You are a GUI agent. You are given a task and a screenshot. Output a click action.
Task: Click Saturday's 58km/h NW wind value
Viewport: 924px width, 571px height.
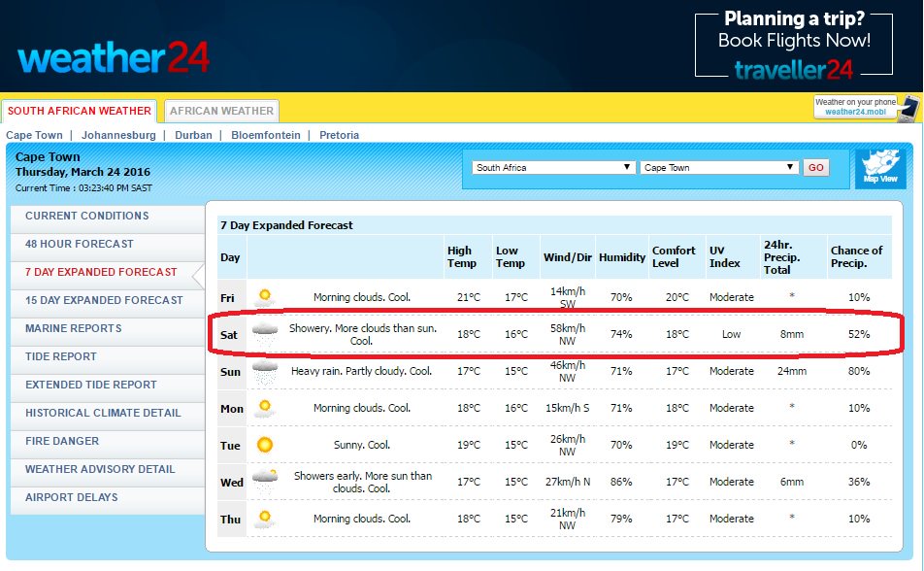[x=568, y=334]
